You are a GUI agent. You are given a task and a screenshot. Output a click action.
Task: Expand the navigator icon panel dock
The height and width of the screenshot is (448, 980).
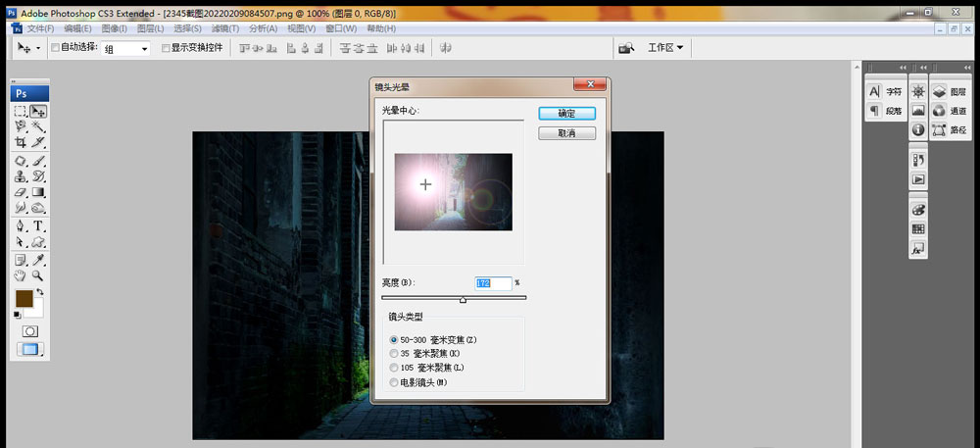(x=923, y=68)
